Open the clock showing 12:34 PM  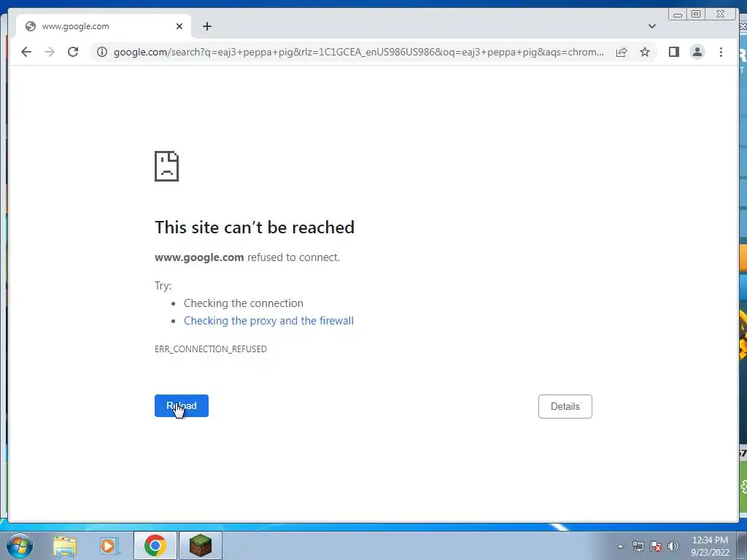710,546
